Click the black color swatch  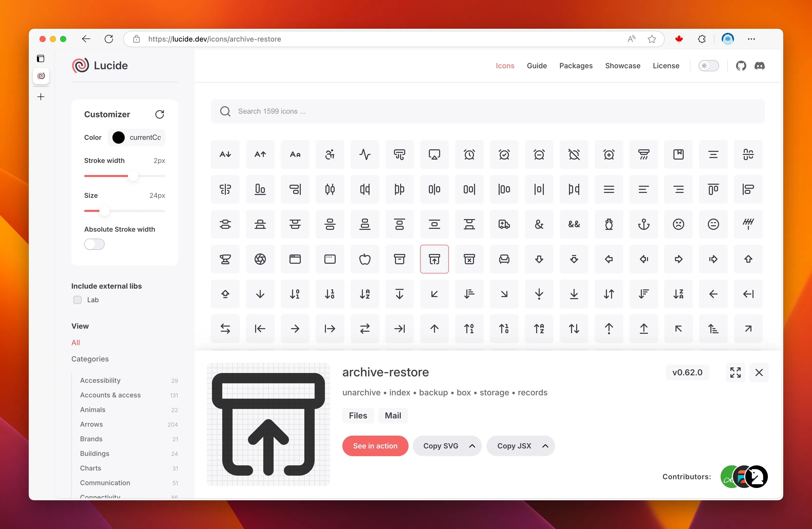[118, 138]
